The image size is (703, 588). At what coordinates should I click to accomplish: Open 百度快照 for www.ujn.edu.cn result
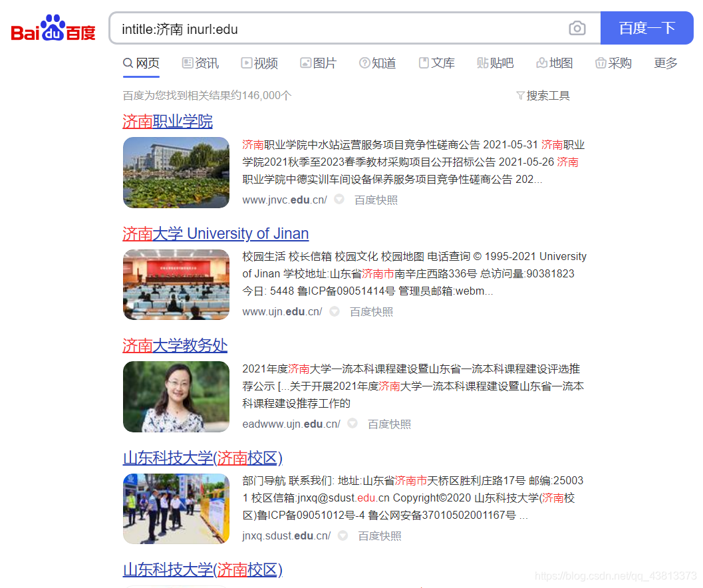(371, 312)
